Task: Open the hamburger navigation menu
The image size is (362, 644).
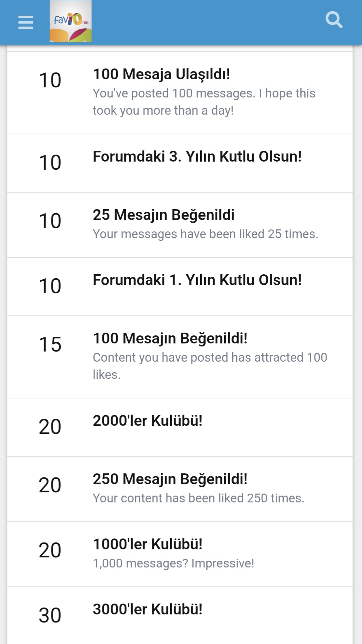Action: tap(26, 22)
